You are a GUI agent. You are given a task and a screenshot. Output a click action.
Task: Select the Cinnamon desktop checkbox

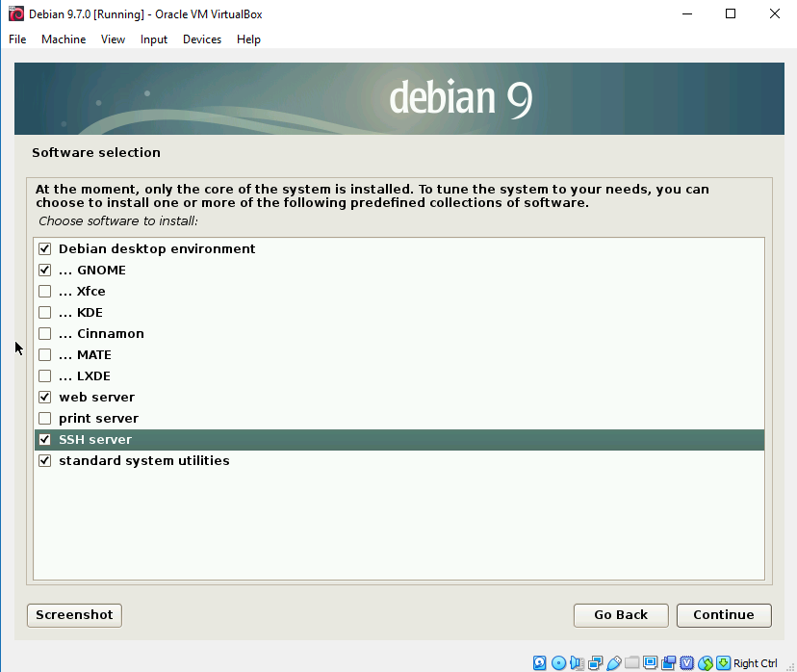(x=44, y=333)
